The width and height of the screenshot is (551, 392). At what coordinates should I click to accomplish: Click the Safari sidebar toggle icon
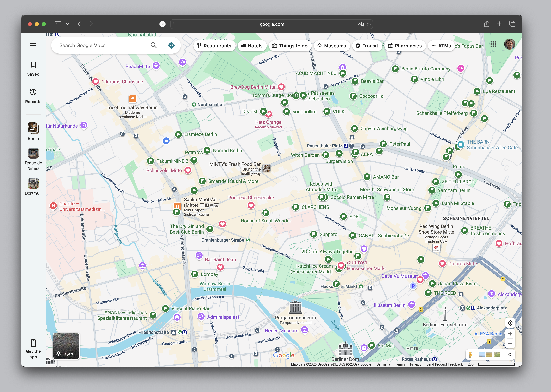58,24
